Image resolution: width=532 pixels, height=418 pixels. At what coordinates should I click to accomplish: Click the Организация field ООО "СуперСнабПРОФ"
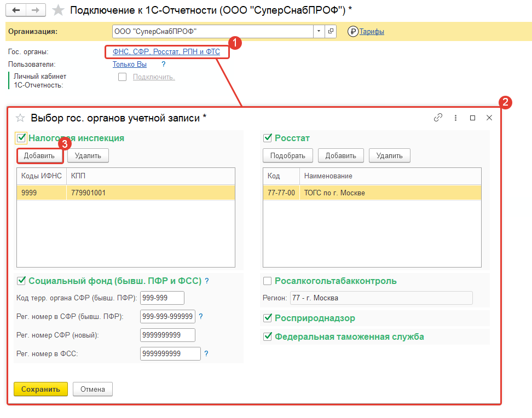[213, 32]
